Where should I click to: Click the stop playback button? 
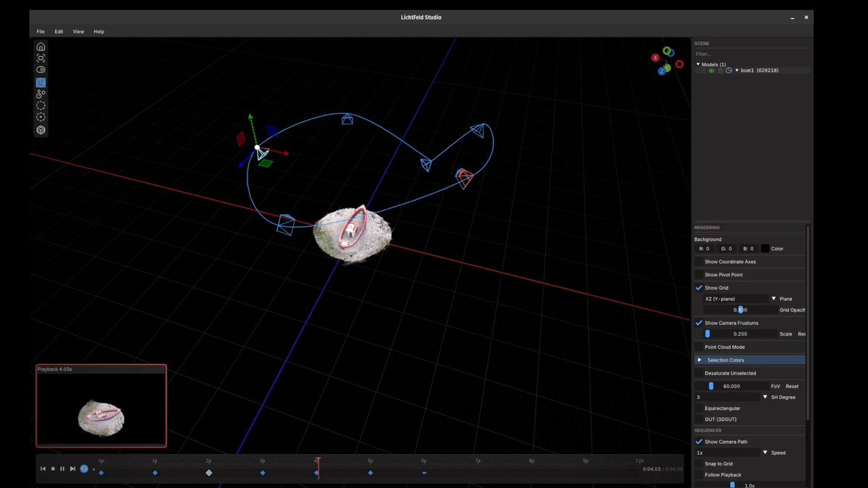[x=53, y=468]
